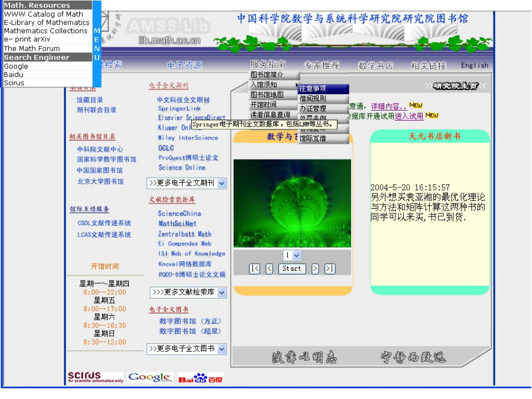This screenshot has height=399, width=532.
Task: Click the blue MENU side tab
Action: tap(97, 44)
